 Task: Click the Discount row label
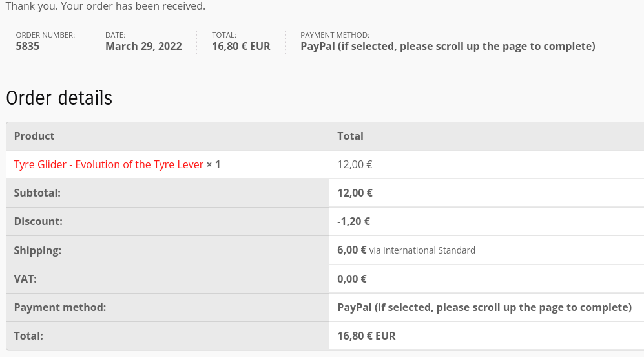click(38, 221)
